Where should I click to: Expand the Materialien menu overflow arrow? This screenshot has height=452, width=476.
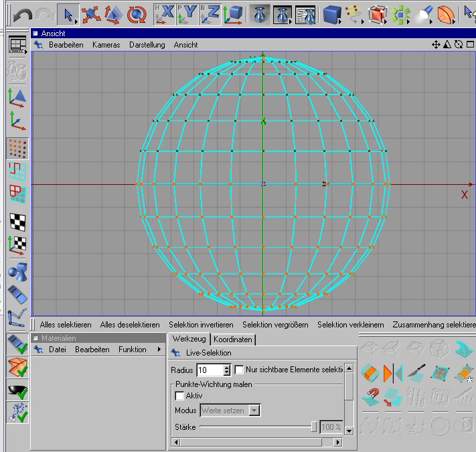coord(159,350)
